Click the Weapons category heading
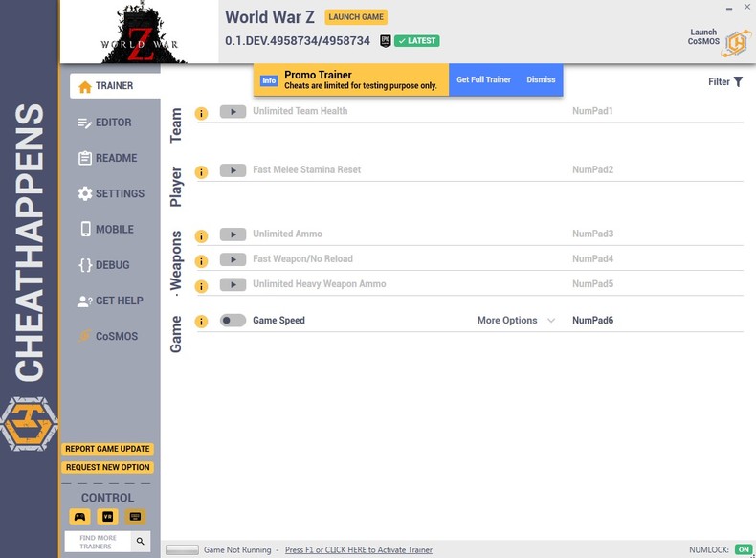Screen dimensions: 756x558 click(x=176, y=261)
